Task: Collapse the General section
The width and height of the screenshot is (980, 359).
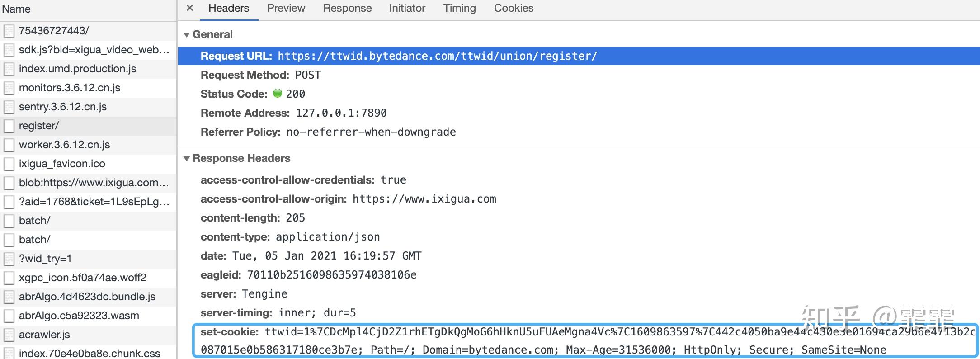Action: pyautogui.click(x=187, y=35)
